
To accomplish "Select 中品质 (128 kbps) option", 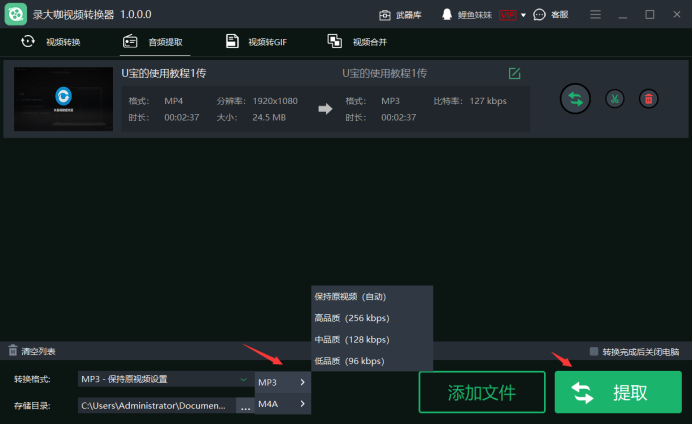I will [x=372, y=340].
